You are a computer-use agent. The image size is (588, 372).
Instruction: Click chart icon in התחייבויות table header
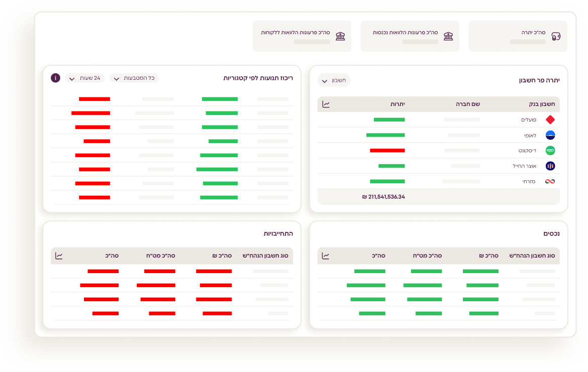(x=59, y=256)
